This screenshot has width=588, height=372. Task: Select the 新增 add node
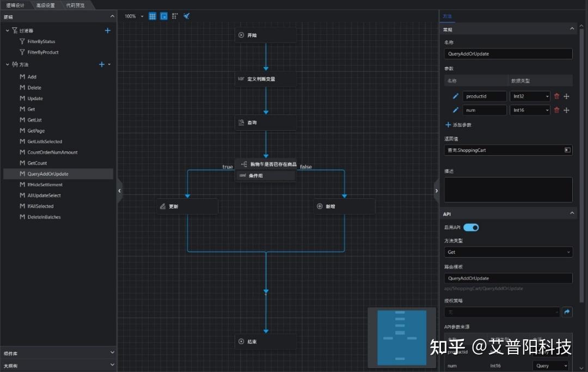coord(344,206)
